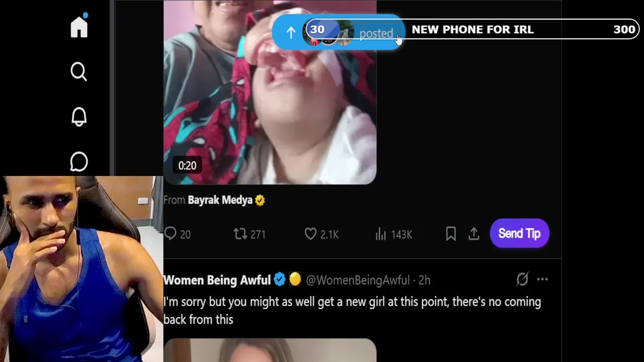This screenshot has width=644, height=362.
Task: Share the post via upload arrow icon
Action: [x=474, y=234]
